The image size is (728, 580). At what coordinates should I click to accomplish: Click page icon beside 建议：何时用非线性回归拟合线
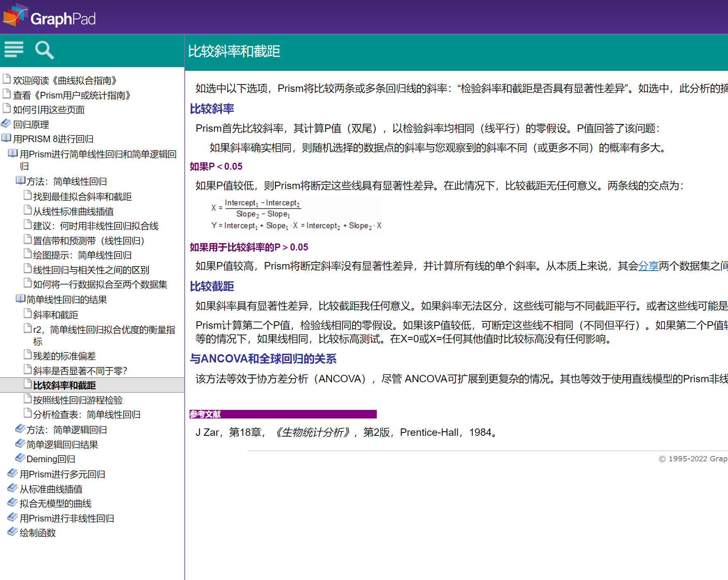click(x=28, y=224)
